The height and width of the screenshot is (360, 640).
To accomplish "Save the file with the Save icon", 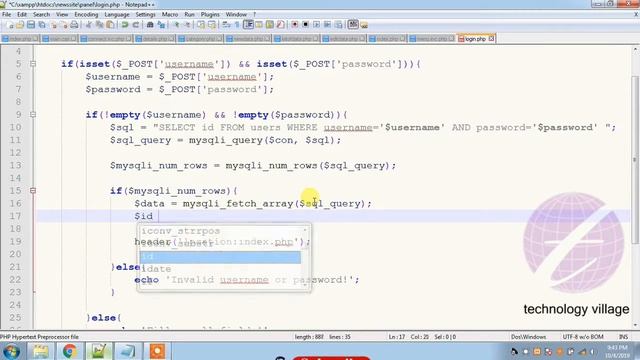I will coord(31,25).
